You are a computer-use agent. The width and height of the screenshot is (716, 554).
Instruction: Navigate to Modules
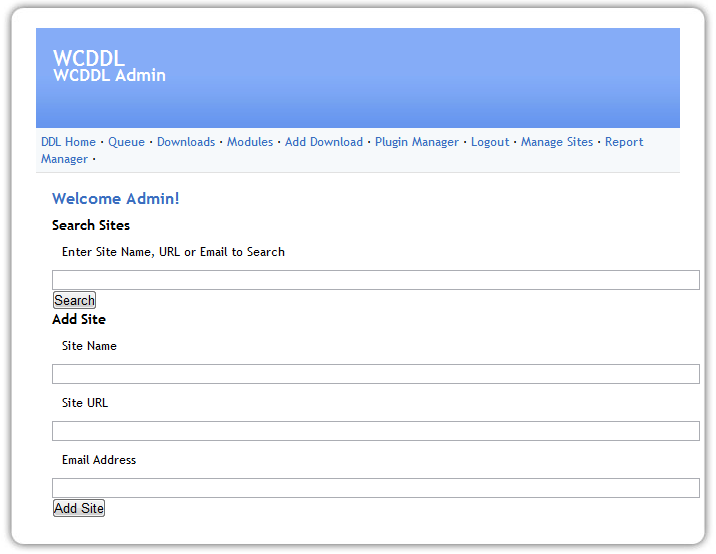coord(249,142)
